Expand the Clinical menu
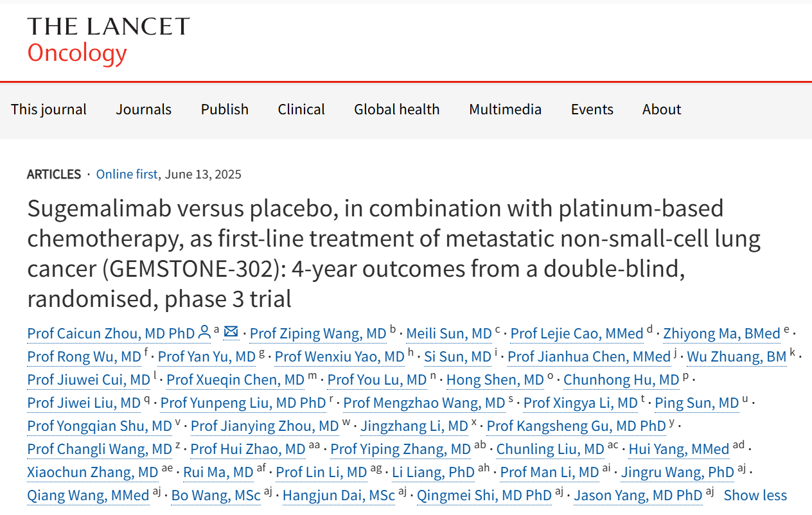 tap(301, 109)
